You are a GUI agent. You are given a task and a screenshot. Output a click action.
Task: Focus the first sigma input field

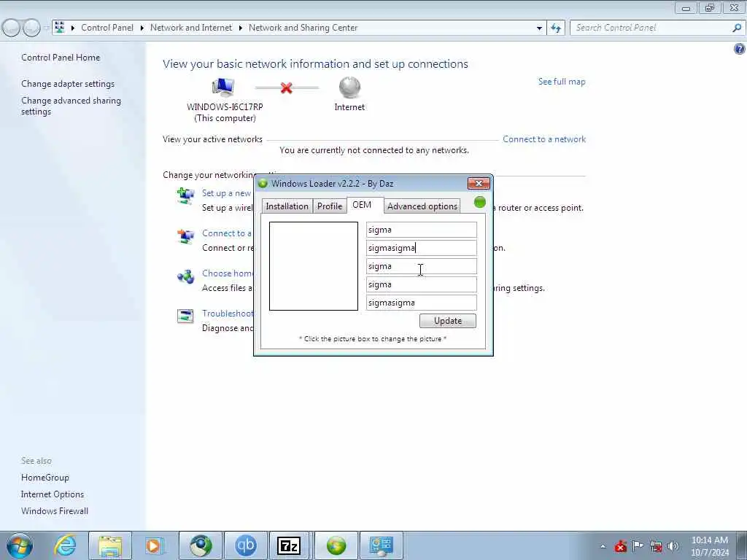tap(421, 230)
